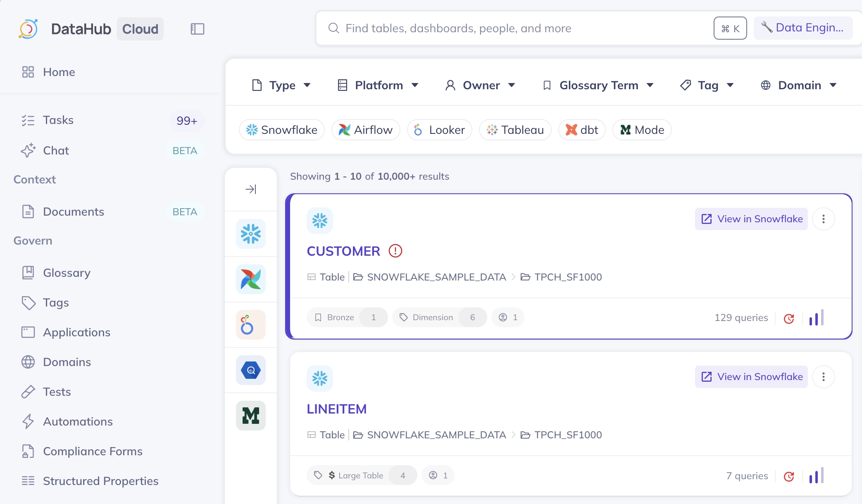Toggle the Tableau platform filter chip

tap(515, 130)
